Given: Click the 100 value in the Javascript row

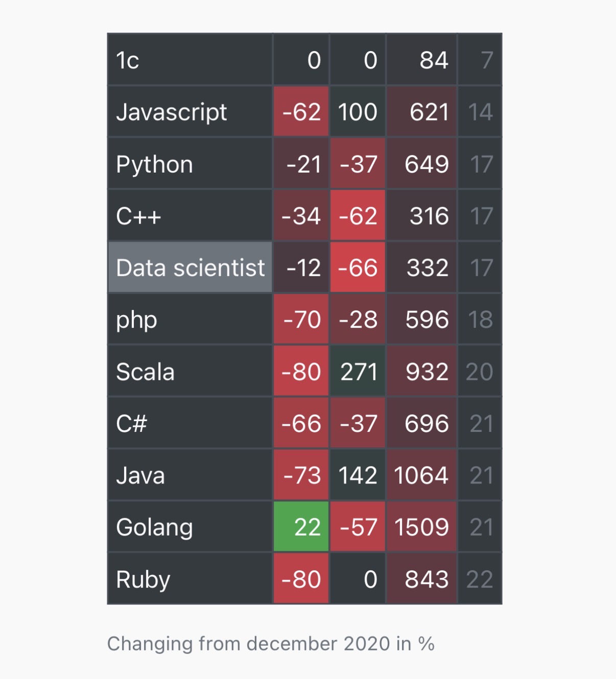Looking at the screenshot, I should point(358,112).
